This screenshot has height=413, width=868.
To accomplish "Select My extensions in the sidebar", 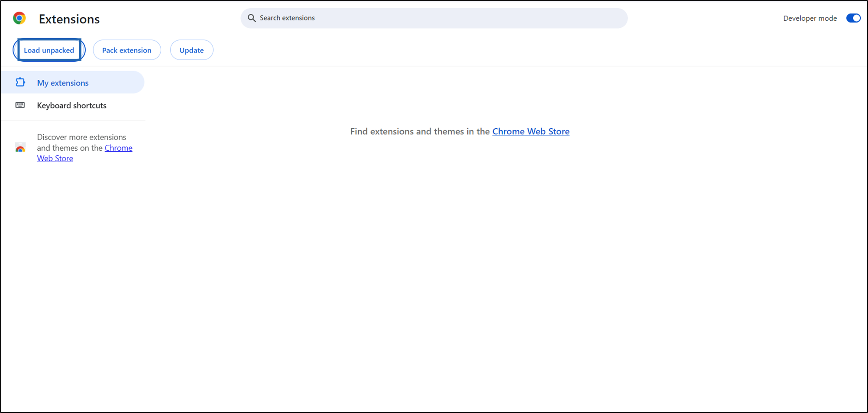I will (x=72, y=82).
